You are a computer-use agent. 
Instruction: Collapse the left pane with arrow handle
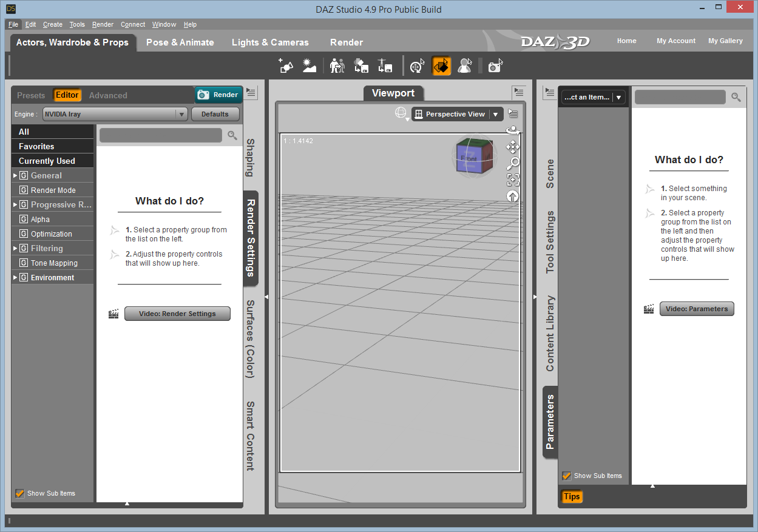tap(266, 297)
